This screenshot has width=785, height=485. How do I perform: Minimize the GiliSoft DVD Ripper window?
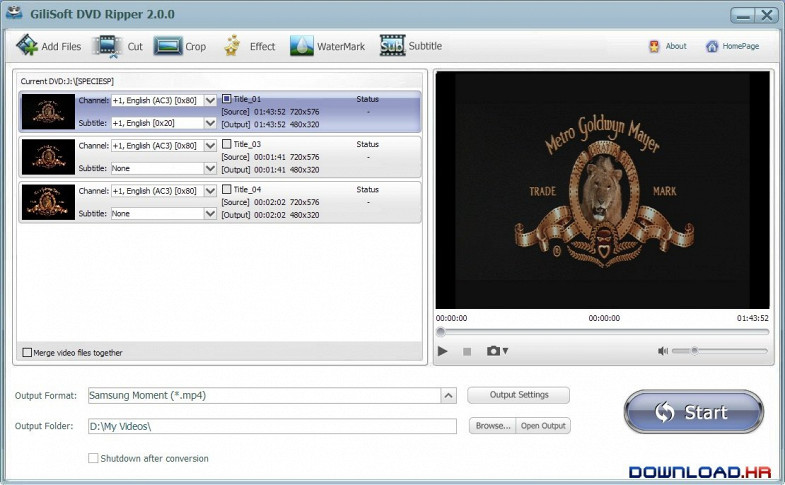[743, 16]
